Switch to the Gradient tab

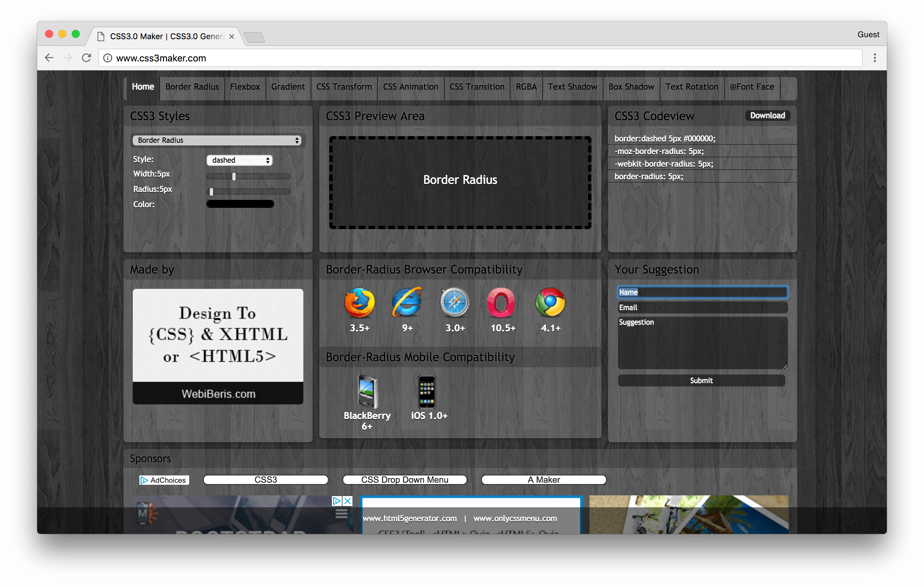[x=288, y=87]
